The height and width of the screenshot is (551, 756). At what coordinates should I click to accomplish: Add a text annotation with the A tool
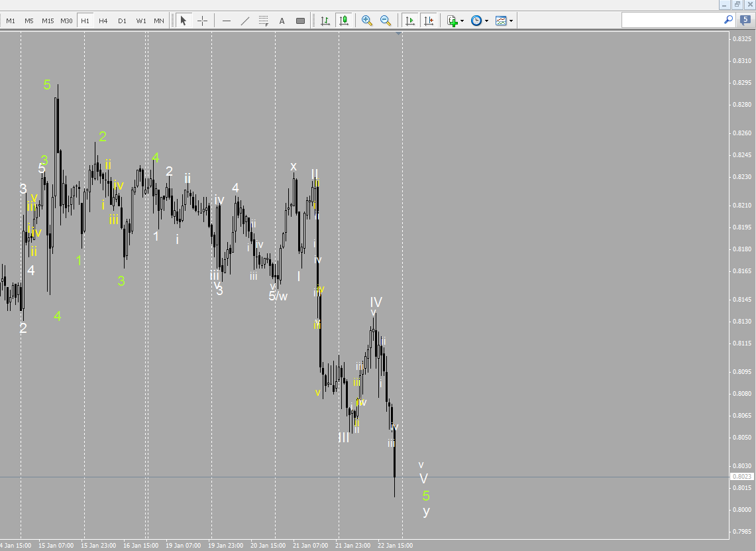click(282, 21)
